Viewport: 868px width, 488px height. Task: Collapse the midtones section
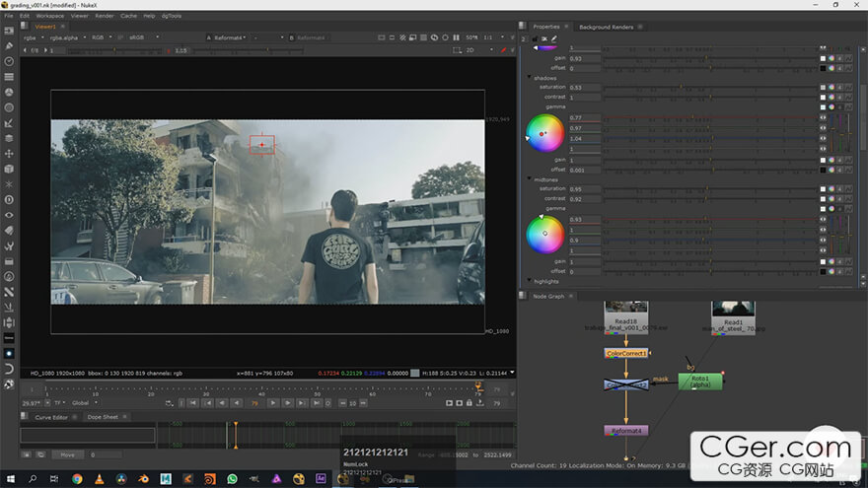530,179
